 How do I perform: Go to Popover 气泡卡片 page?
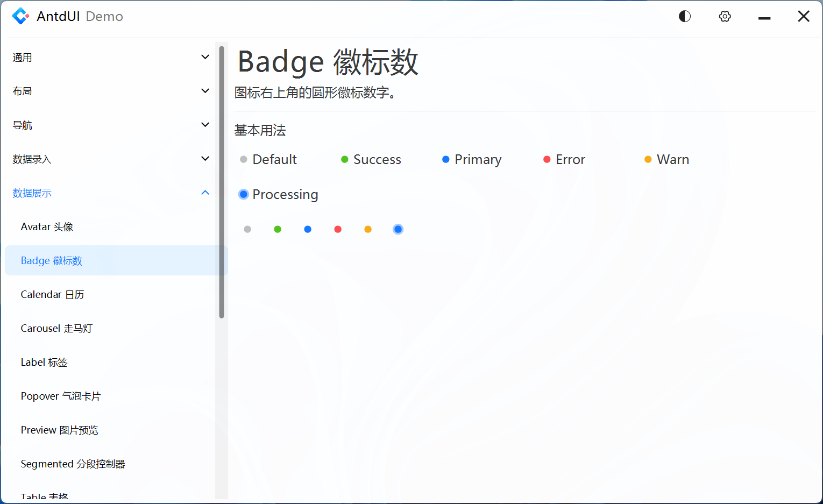(61, 396)
